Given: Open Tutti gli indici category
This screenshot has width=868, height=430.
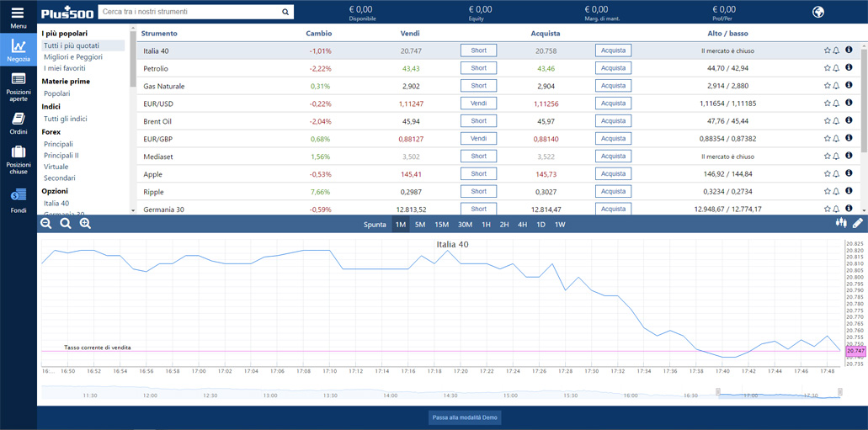Looking at the screenshot, I should click(66, 119).
